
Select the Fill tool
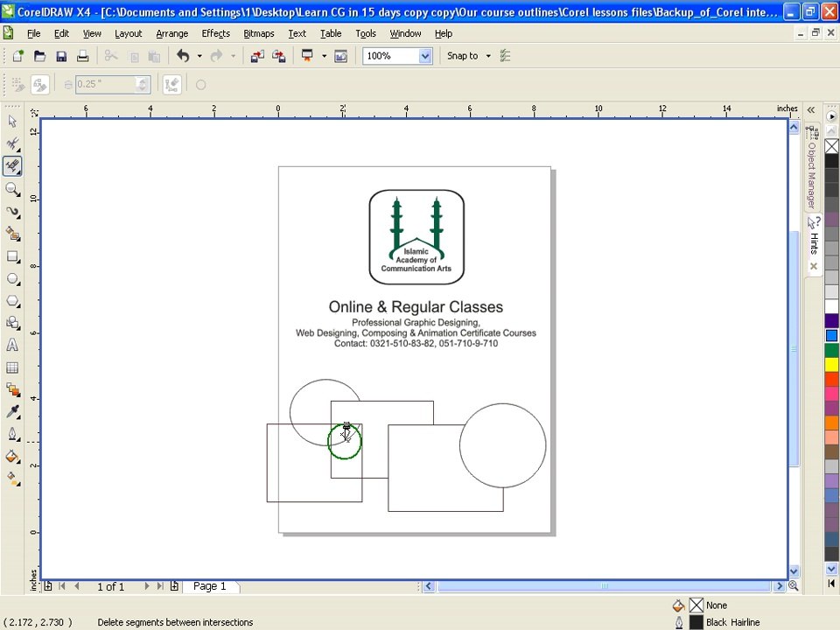pos(12,457)
